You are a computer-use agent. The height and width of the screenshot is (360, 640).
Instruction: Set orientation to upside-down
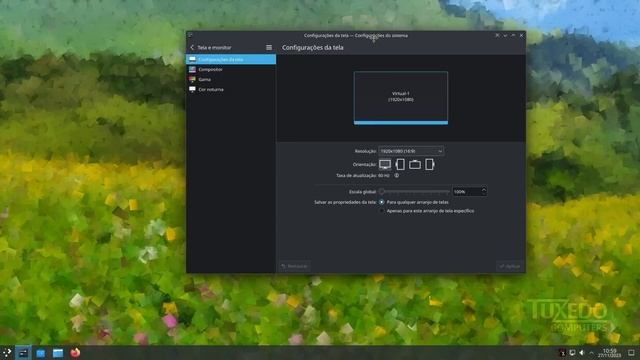(415, 164)
